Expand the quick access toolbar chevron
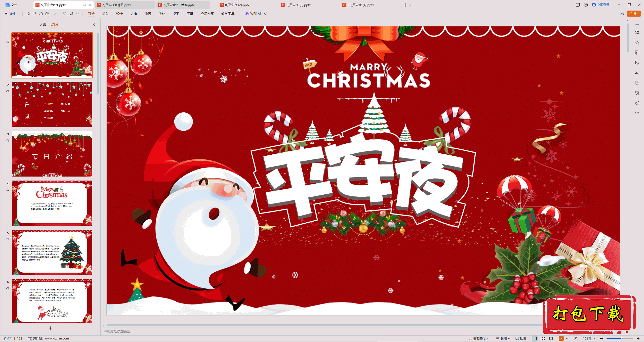This screenshot has width=644, height=342. click(x=77, y=14)
